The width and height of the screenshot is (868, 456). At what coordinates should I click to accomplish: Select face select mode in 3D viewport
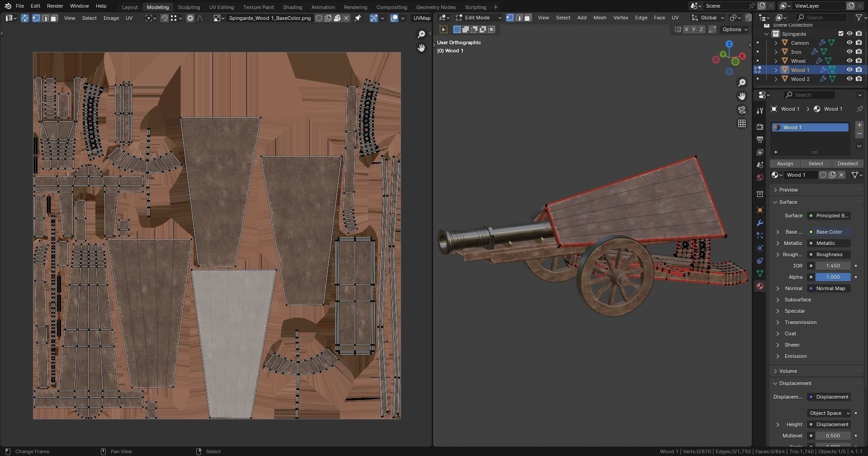528,18
